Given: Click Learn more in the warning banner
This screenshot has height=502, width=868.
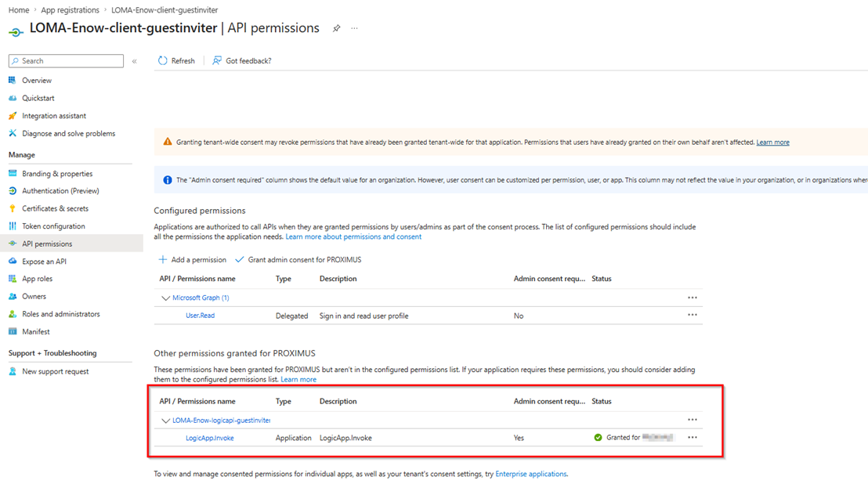Looking at the screenshot, I should 772,143.
